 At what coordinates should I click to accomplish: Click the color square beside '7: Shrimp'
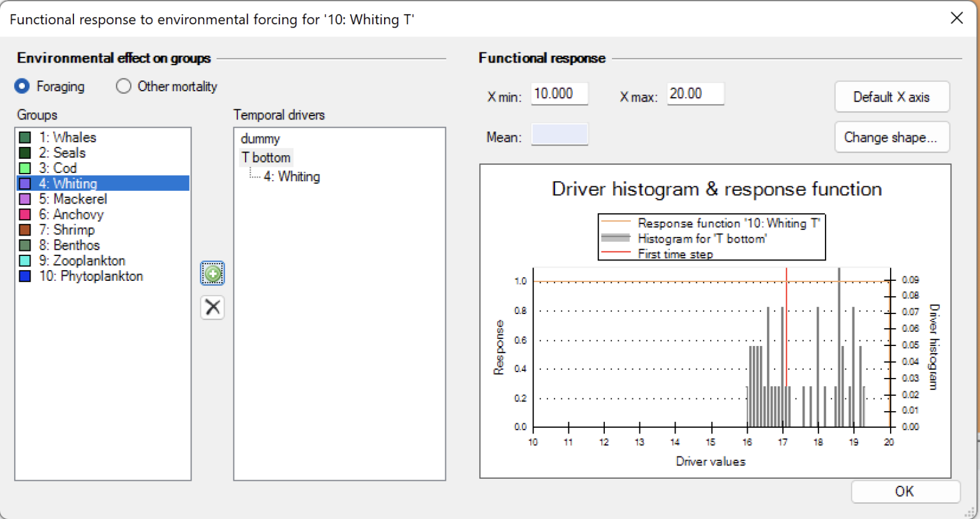click(26, 229)
